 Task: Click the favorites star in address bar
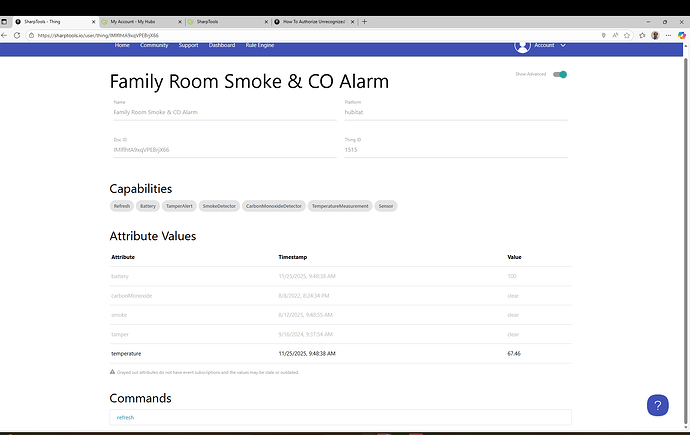[629, 35]
